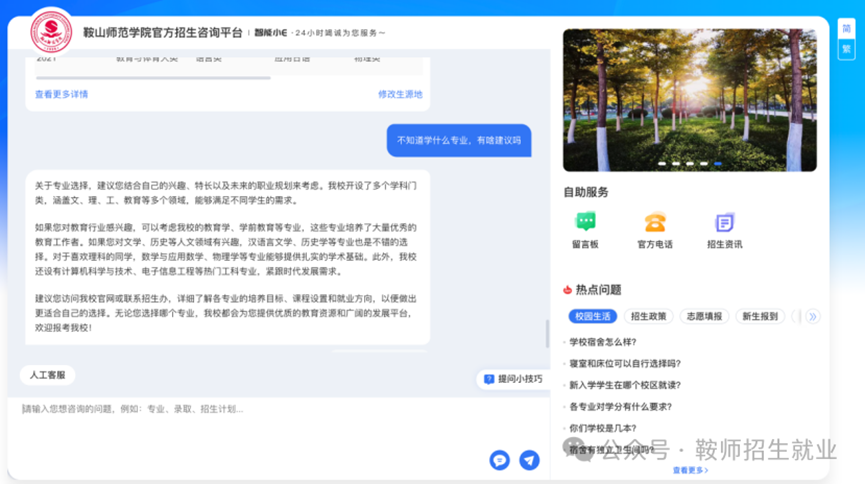Click the chat bubble icon beside send
The height and width of the screenshot is (484, 865).
point(499,460)
